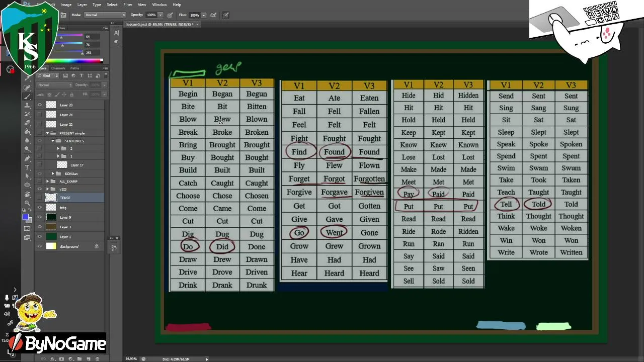This screenshot has height=362, width=644.
Task: Open the Flow dropdown arrow
Action: pos(203,15)
